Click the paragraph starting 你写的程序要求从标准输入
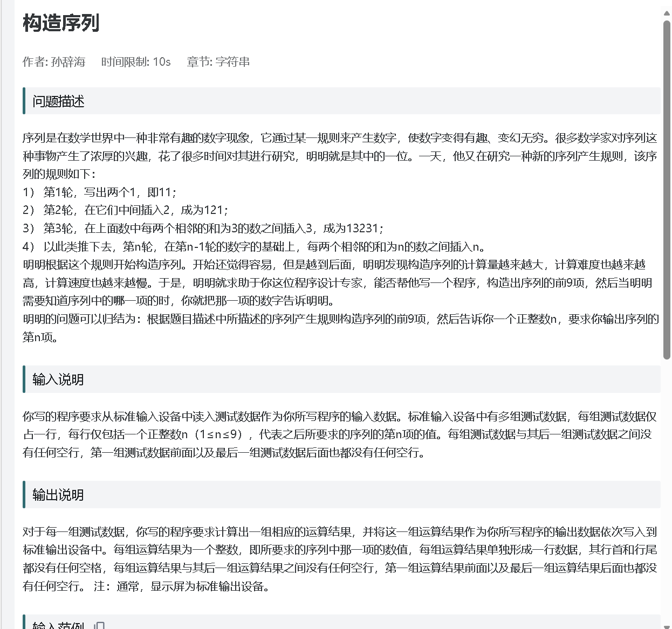672x629 pixels. tap(340, 434)
